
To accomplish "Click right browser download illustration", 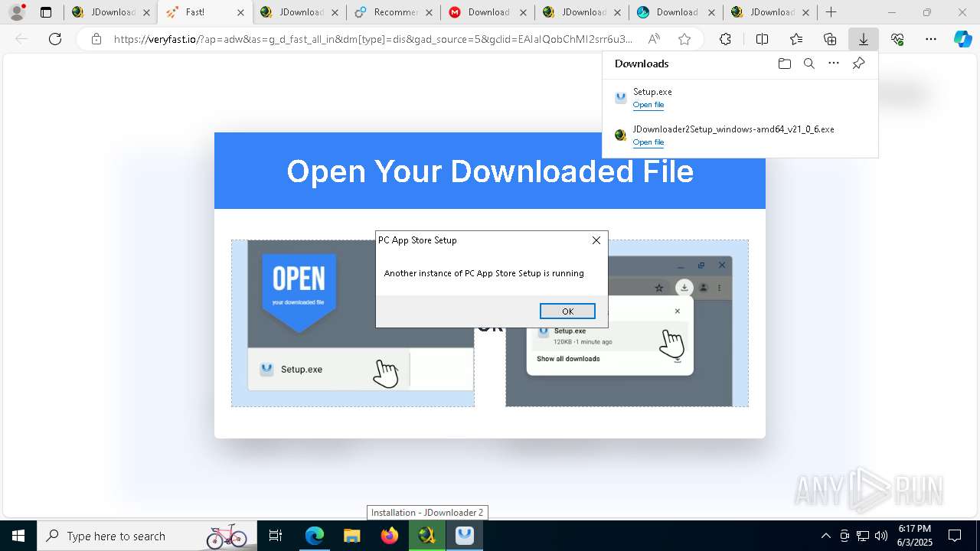I will pos(627,323).
